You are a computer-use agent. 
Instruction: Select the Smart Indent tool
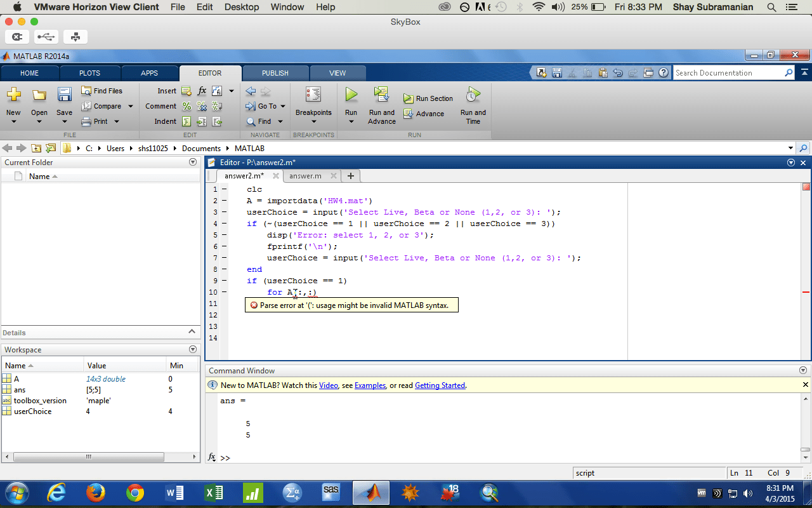coord(187,121)
